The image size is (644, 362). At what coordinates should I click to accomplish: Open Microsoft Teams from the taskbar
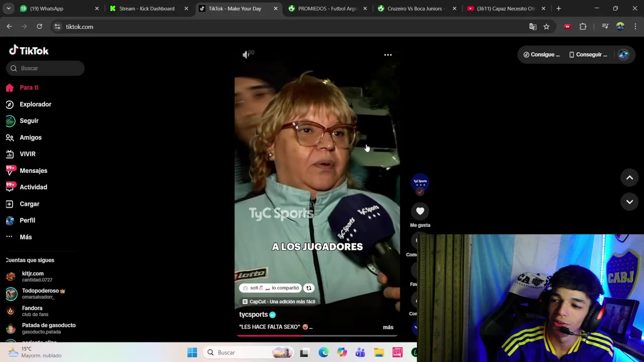360,352
